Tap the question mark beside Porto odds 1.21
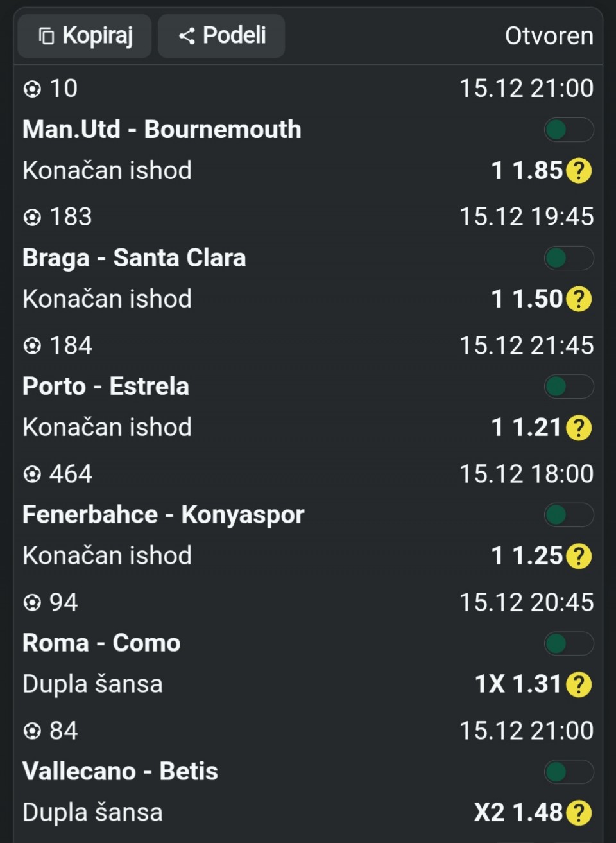 click(579, 428)
